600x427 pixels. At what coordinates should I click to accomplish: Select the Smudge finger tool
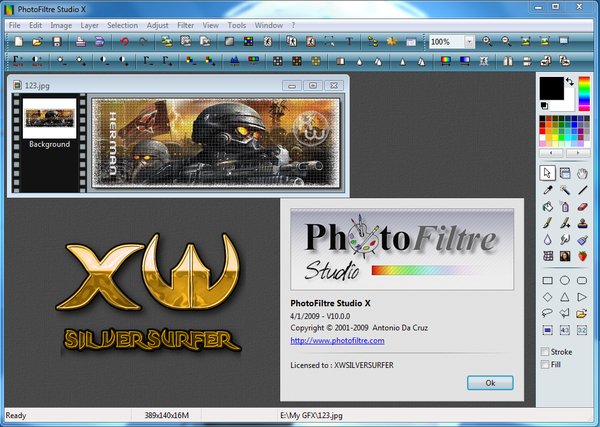565,240
